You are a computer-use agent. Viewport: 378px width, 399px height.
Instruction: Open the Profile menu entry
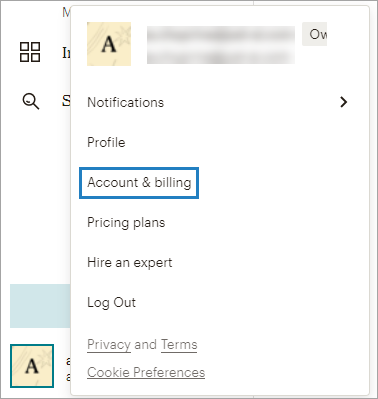pos(106,142)
